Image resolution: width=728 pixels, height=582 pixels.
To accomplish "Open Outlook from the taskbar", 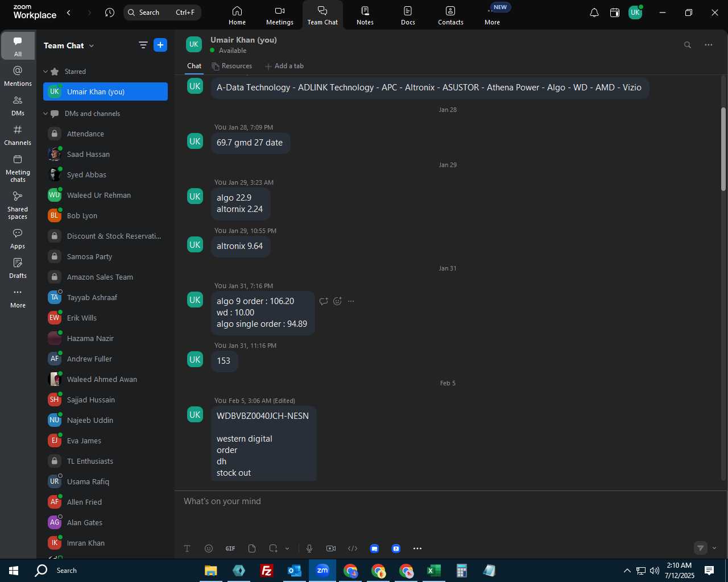I will pyautogui.click(x=294, y=571).
